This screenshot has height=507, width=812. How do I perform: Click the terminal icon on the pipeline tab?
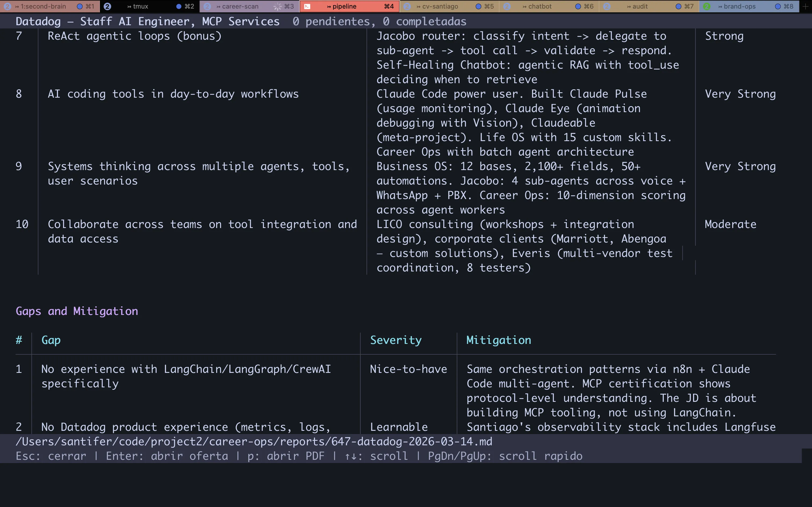[307, 6]
